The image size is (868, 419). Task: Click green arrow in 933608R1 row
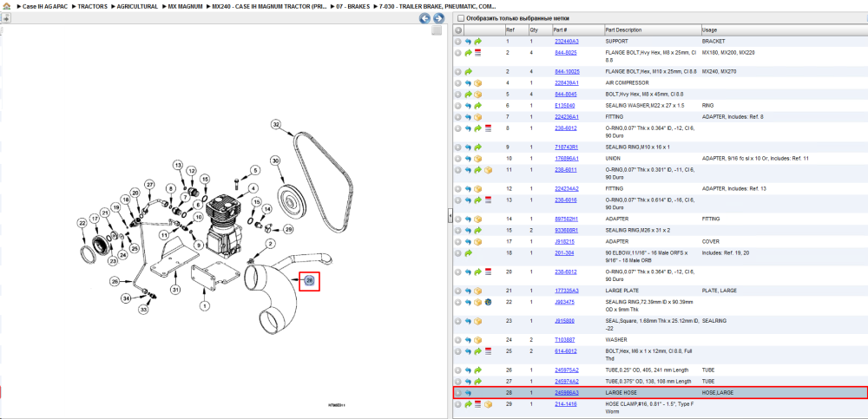477,230
